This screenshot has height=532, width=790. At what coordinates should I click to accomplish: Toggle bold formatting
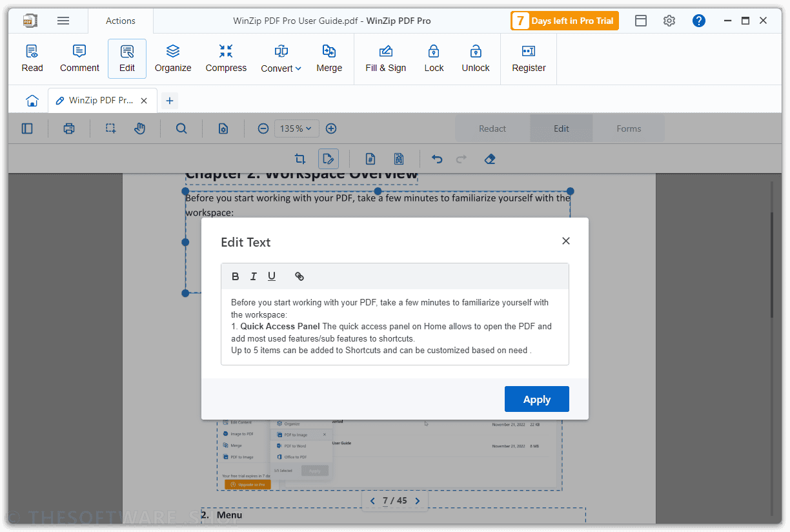pyautogui.click(x=235, y=276)
